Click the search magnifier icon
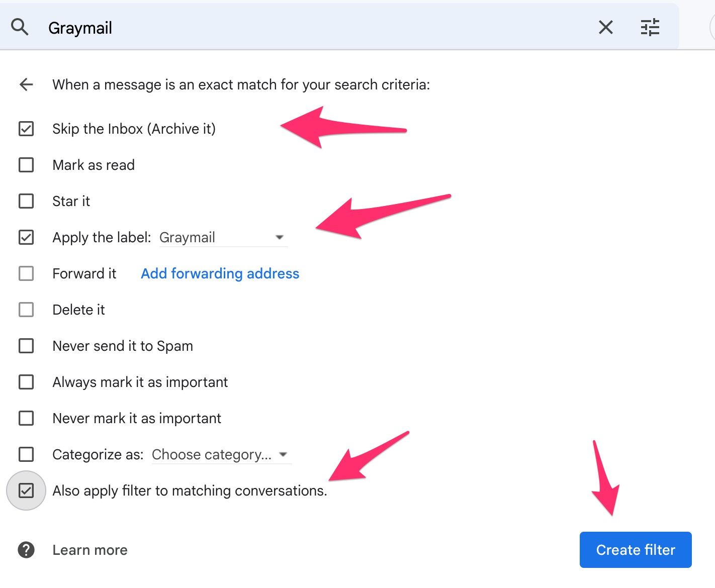The image size is (715, 588). click(x=20, y=27)
